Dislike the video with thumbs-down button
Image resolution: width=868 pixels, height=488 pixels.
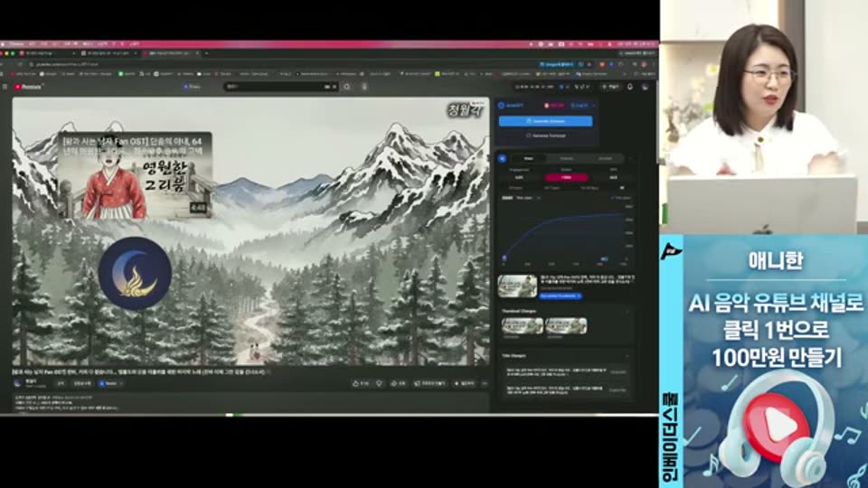tap(379, 383)
